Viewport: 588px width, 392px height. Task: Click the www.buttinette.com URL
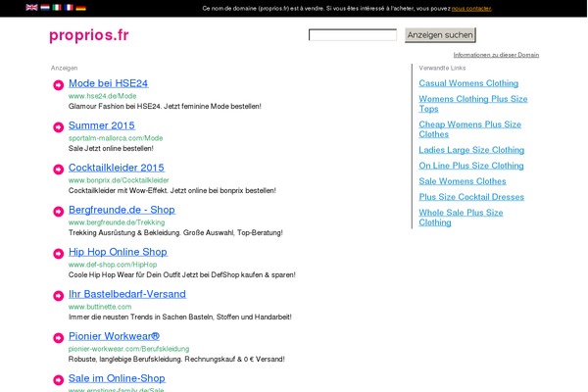tap(100, 307)
